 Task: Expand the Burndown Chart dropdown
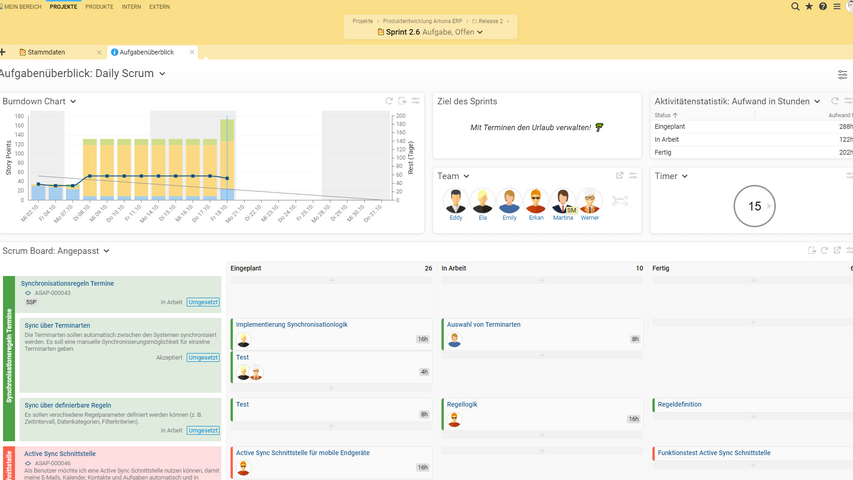[73, 102]
